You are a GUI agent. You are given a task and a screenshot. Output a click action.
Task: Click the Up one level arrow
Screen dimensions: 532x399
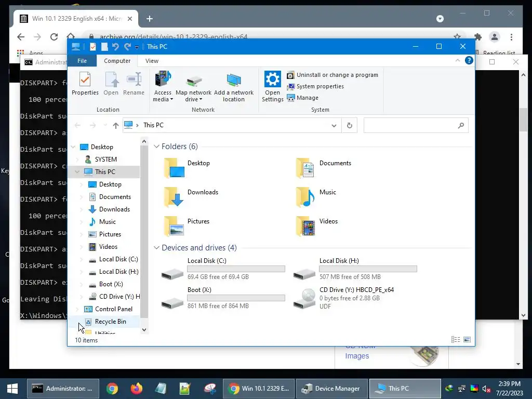[116, 126]
